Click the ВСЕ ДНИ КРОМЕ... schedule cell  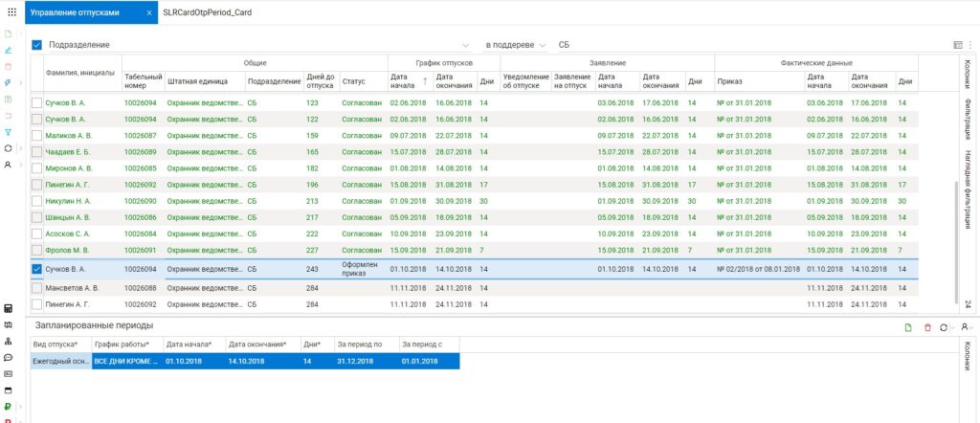click(127, 361)
